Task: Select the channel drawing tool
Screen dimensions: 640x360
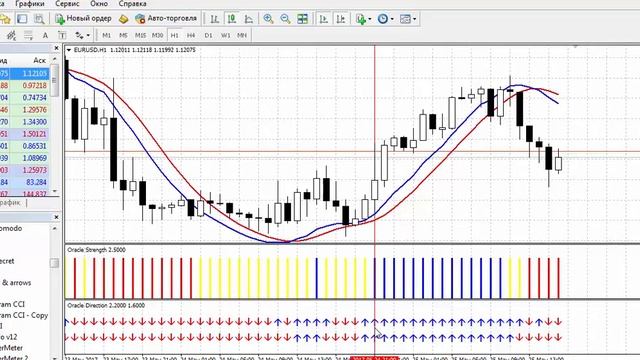Action: point(11,36)
